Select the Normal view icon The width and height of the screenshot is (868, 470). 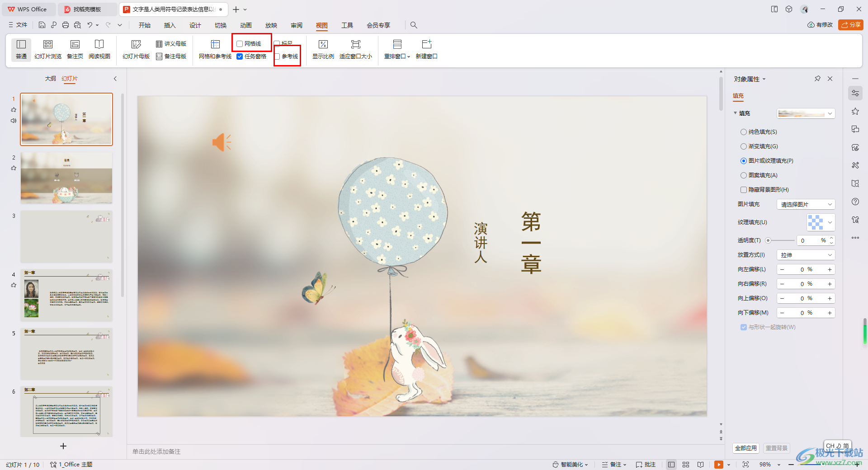(x=21, y=49)
